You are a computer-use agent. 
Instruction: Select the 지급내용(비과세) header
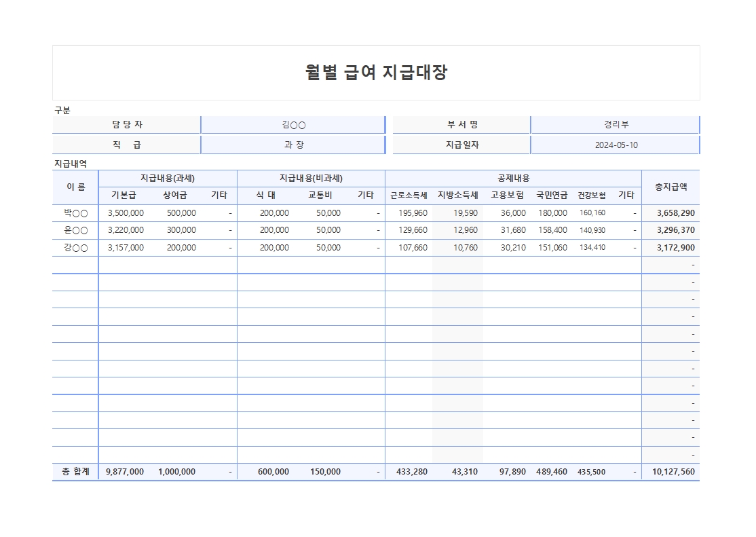point(311,179)
